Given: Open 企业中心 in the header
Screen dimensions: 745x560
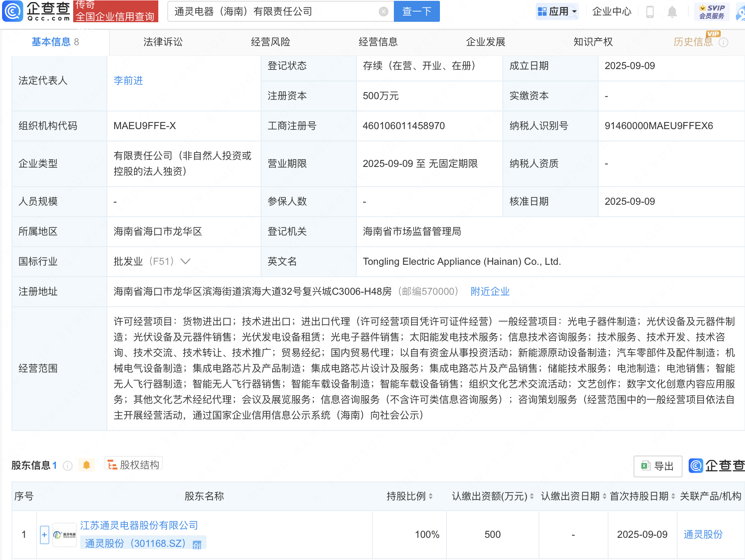Looking at the screenshot, I should [x=612, y=12].
